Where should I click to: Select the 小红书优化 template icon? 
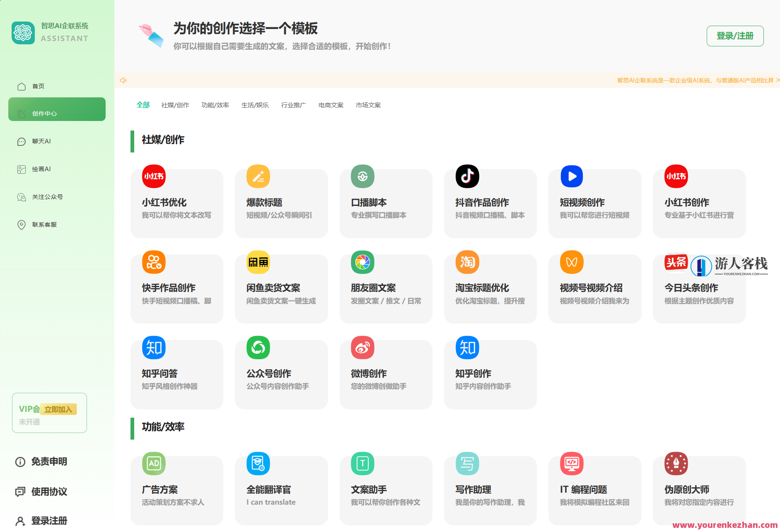(x=153, y=176)
